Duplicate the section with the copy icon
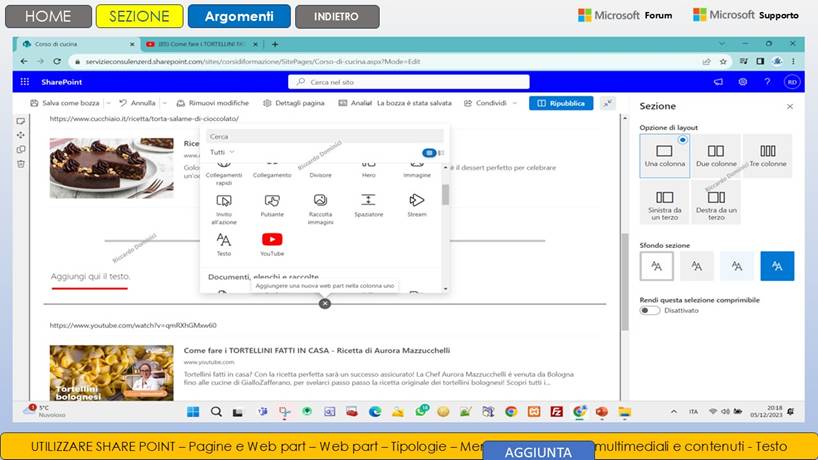 pos(21,149)
